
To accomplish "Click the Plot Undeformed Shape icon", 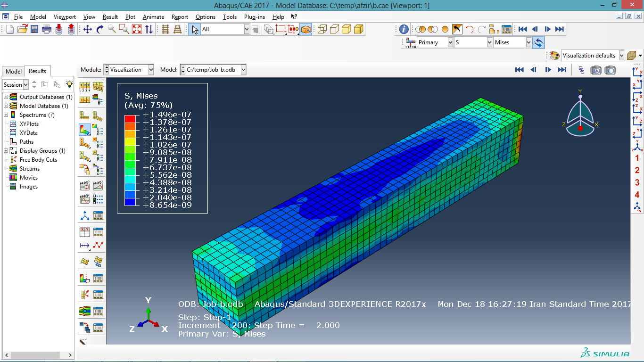I will coord(85,115).
